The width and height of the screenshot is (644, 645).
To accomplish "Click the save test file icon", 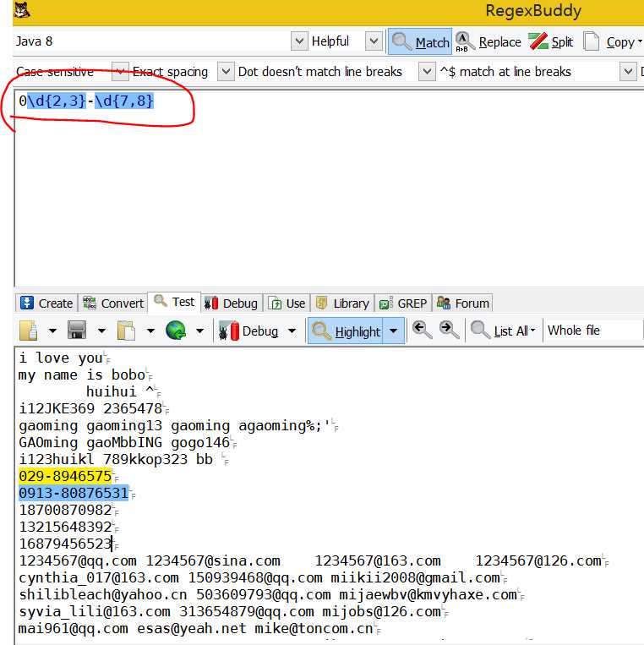I will 77,331.
